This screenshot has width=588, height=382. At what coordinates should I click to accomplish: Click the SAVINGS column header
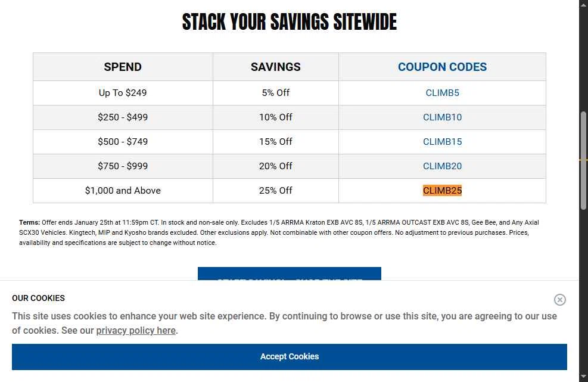tap(275, 67)
